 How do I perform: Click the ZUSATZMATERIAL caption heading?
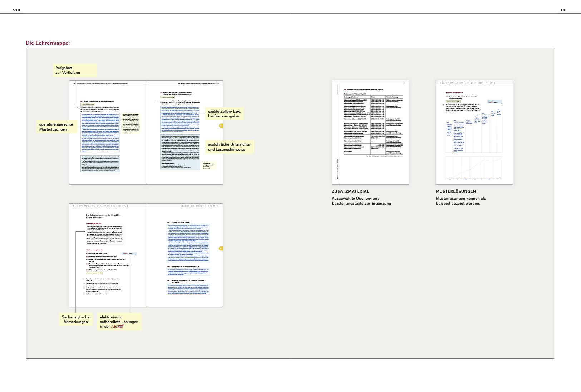(350, 191)
